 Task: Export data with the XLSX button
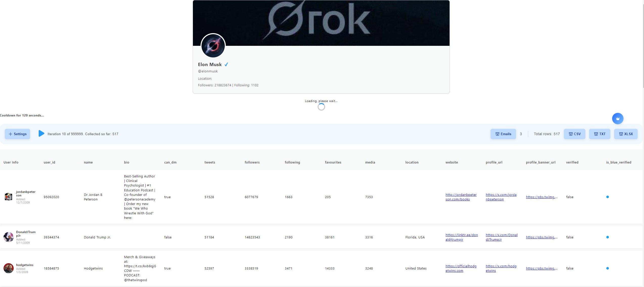pos(626,134)
